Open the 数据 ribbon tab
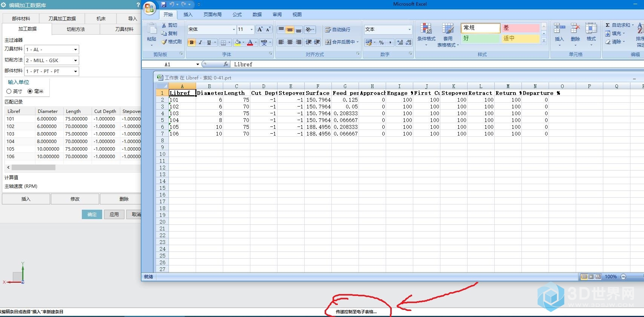The image size is (644, 317). [257, 15]
